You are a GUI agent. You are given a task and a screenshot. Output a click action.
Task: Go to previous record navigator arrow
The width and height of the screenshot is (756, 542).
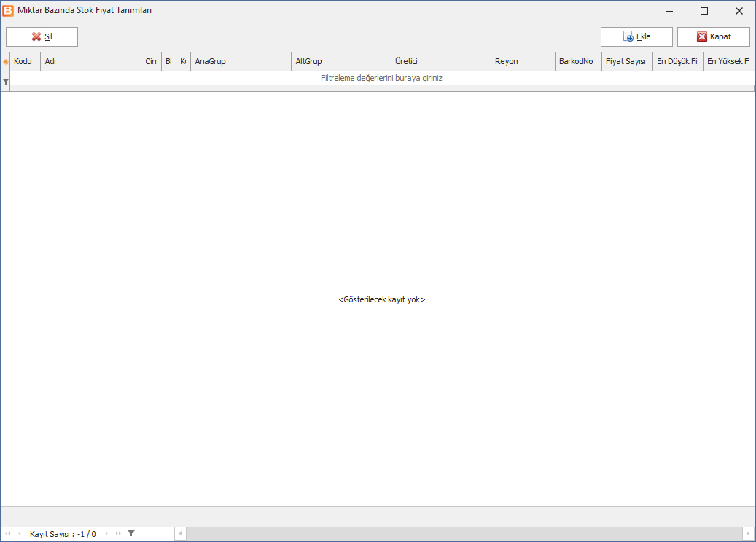pyautogui.click(x=19, y=533)
